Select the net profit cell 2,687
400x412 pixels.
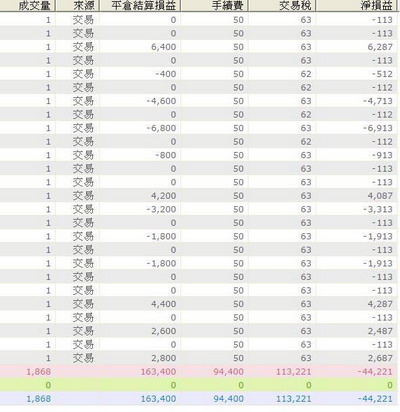[380, 358]
